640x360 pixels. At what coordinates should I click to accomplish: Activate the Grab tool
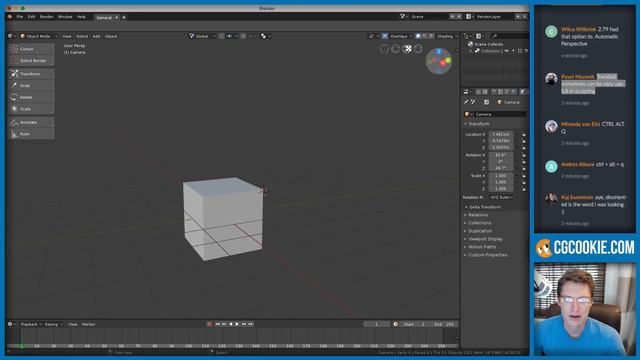[x=31, y=86]
